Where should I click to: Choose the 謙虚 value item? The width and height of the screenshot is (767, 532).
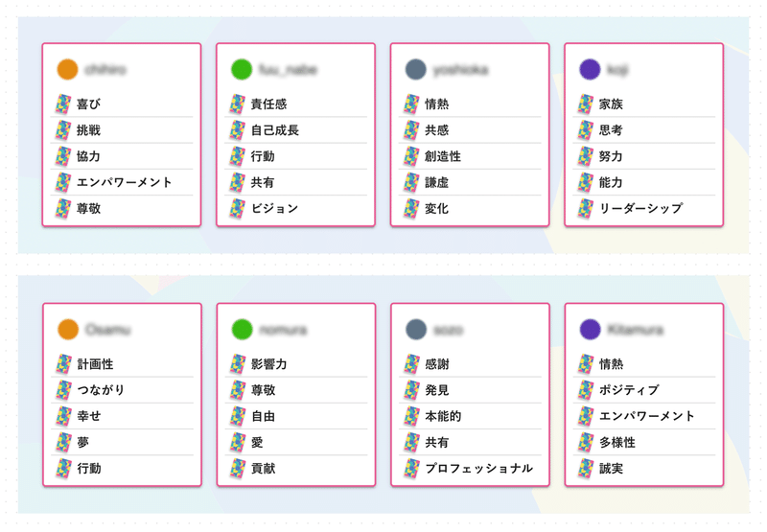[470, 182]
